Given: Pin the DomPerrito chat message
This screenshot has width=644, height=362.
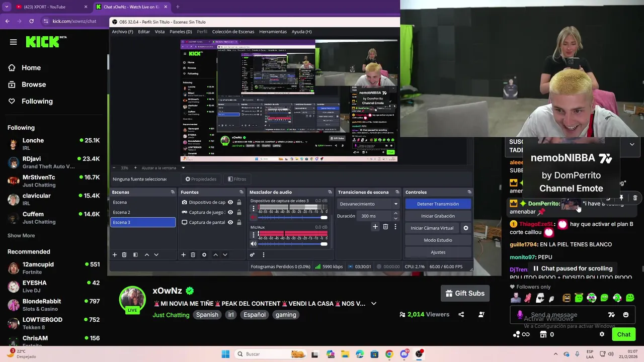Looking at the screenshot, I should click(622, 198).
